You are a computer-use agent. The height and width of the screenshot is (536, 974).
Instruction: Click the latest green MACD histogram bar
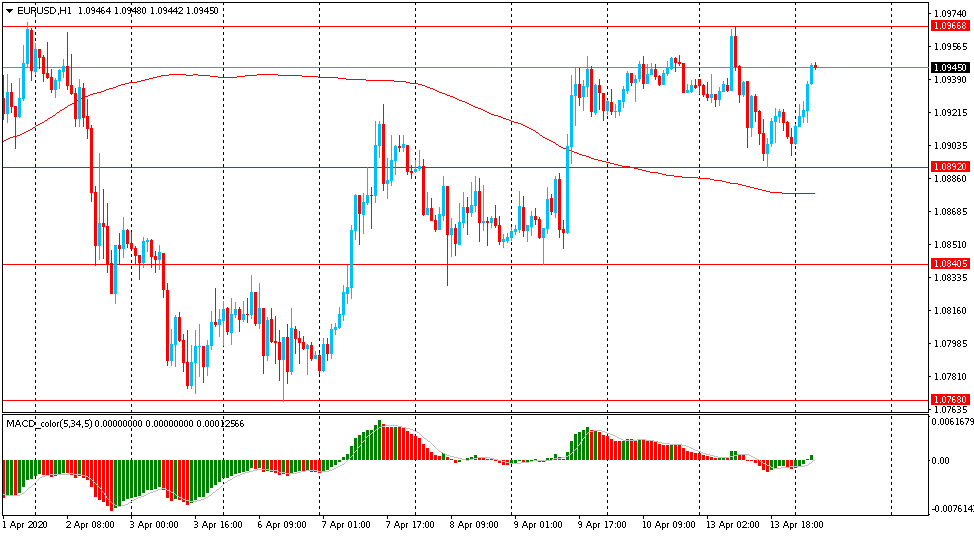point(811,458)
